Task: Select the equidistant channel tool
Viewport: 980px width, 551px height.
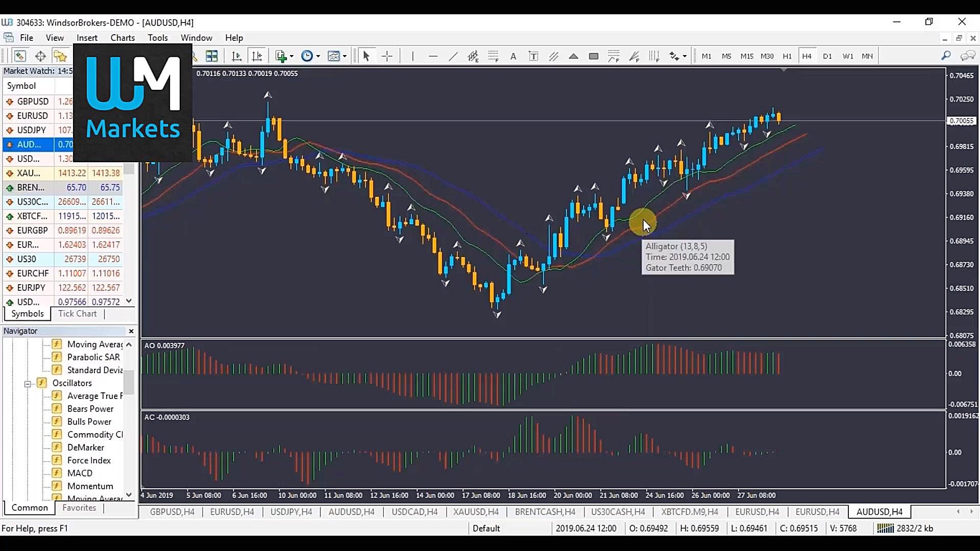Action: (473, 56)
